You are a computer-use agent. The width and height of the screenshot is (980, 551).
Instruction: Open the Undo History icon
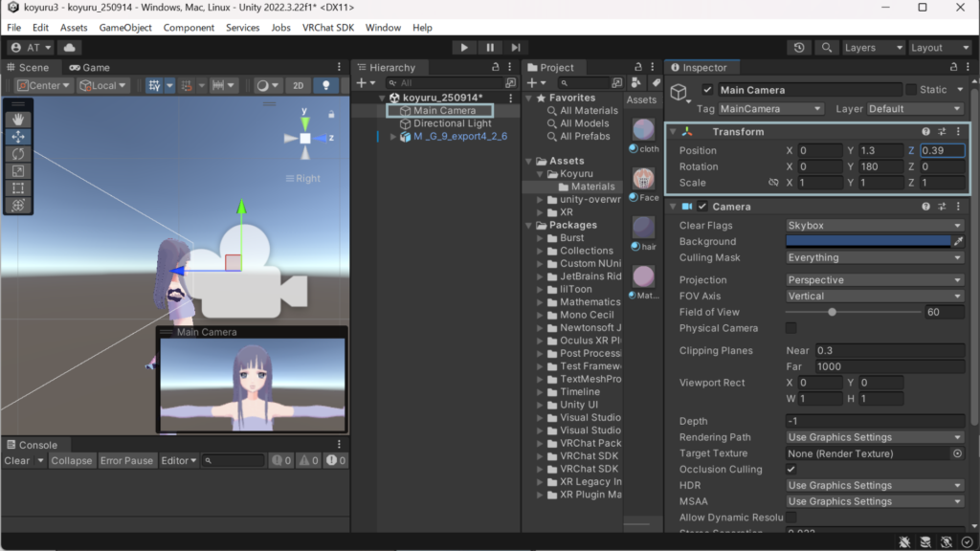800,47
